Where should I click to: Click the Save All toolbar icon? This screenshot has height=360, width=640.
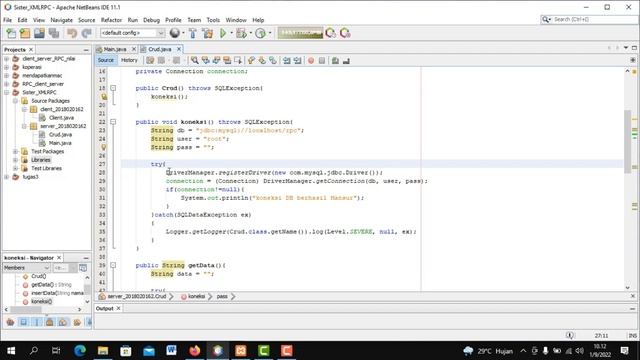[x=53, y=33]
